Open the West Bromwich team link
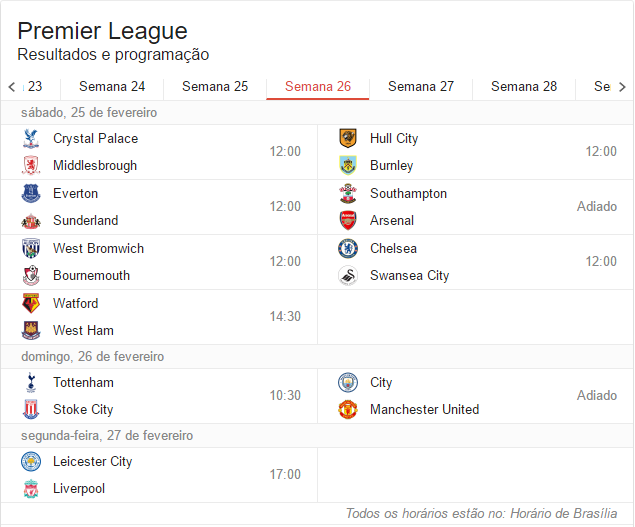 [98, 249]
